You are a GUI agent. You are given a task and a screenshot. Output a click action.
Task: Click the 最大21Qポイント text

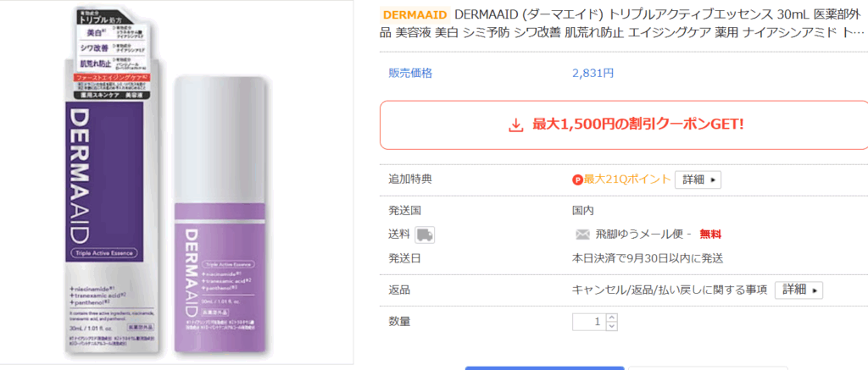[627, 179]
